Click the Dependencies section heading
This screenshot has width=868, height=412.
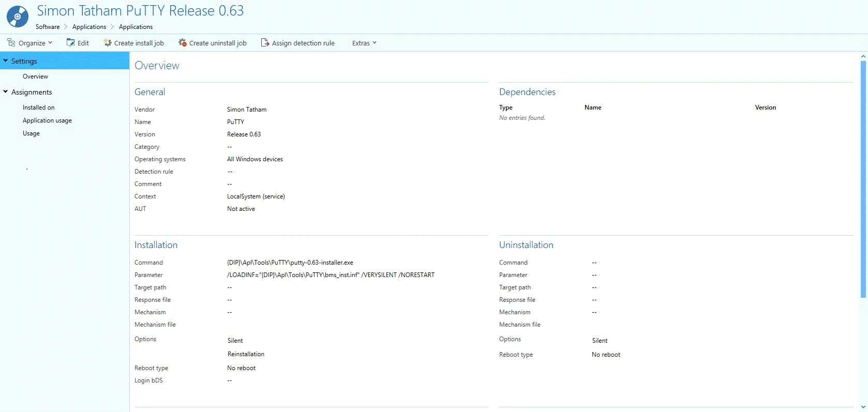coord(527,92)
